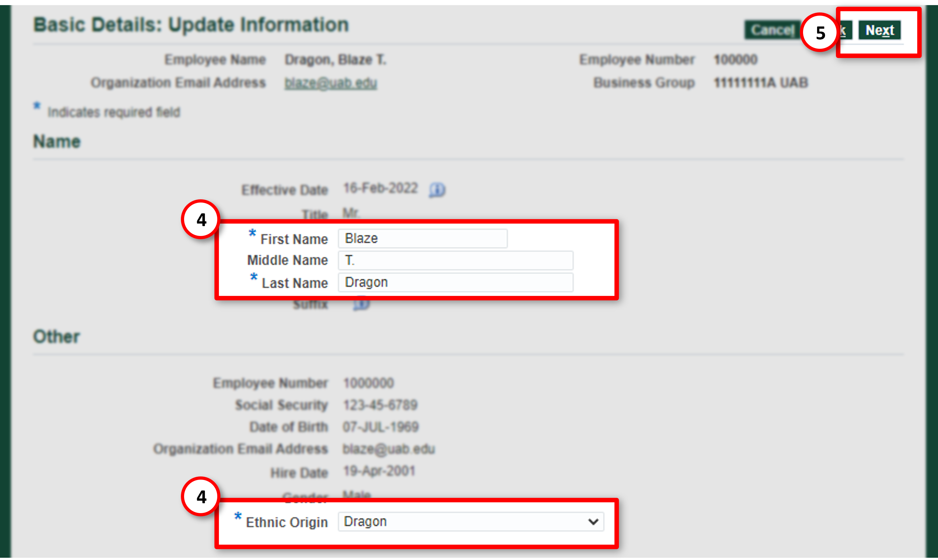Click the Basic Details page title
The height and width of the screenshot is (560, 938).
click(191, 25)
